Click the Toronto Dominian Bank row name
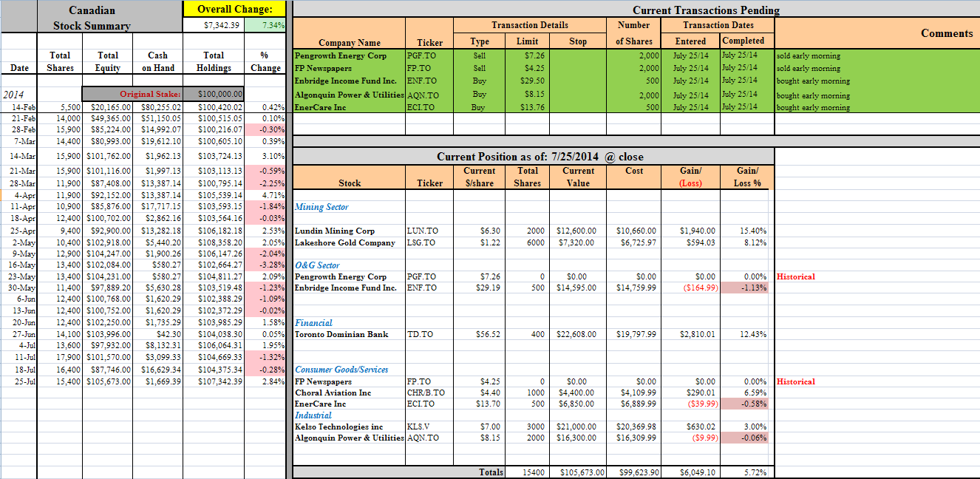 click(341, 334)
